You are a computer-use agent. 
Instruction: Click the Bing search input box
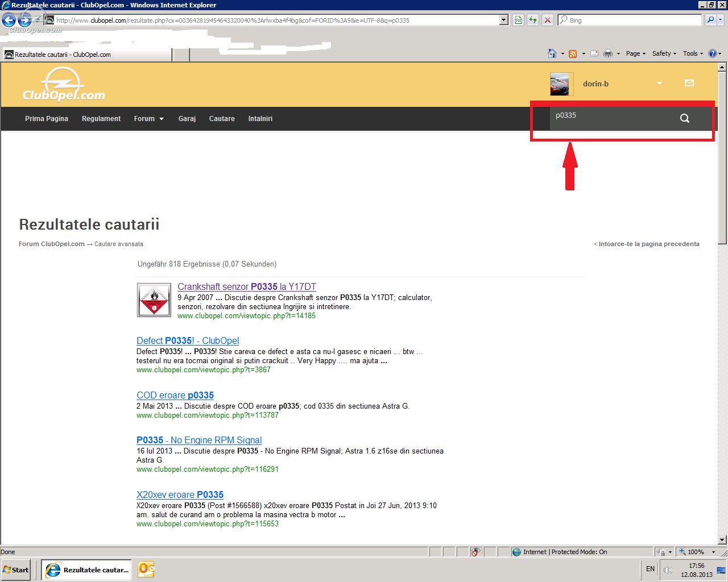pyautogui.click(x=630, y=20)
